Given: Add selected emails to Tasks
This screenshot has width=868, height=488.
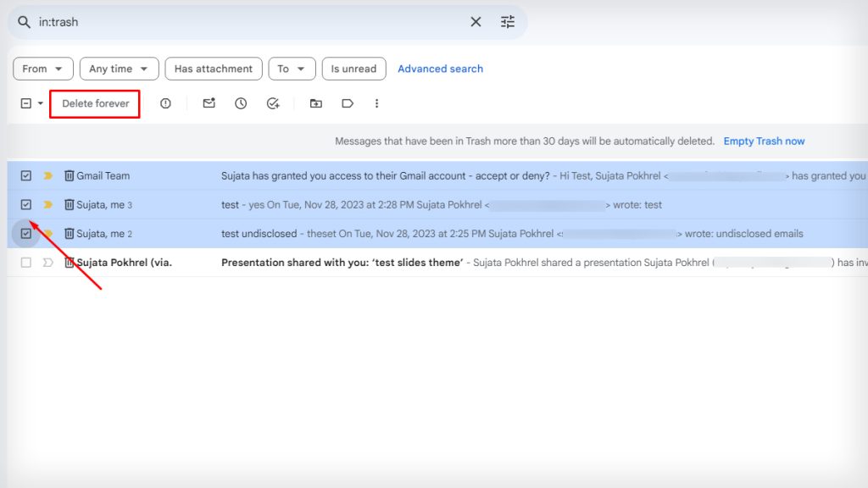Looking at the screenshot, I should [x=273, y=103].
